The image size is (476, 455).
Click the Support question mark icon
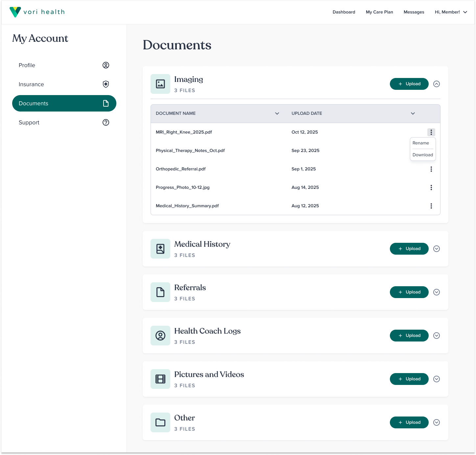pyautogui.click(x=106, y=122)
